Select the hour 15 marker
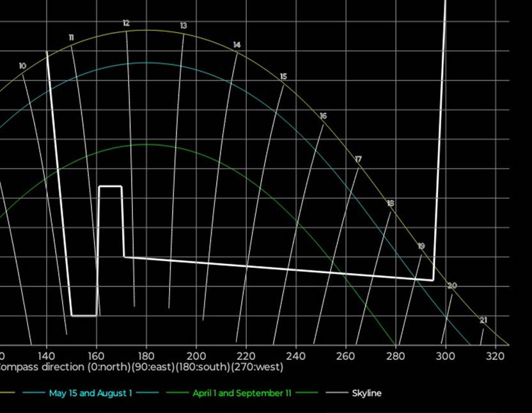Image resolution: width=532 pixels, height=413 pixels. tap(283, 77)
